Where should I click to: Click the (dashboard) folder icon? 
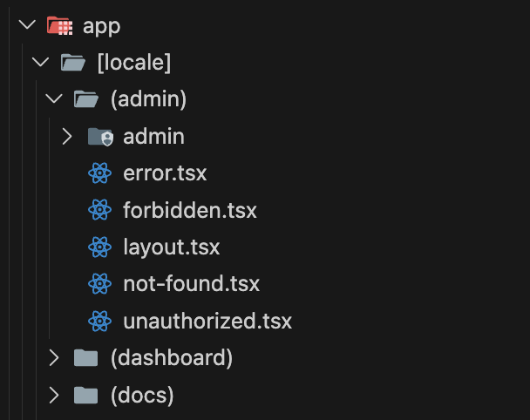86,357
